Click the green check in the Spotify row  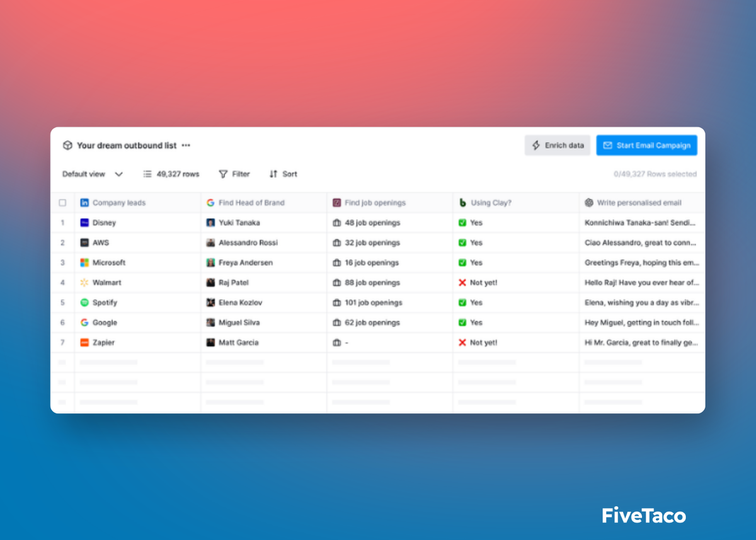(462, 302)
